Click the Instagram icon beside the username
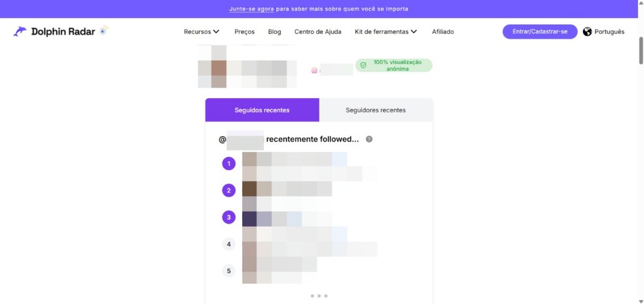This screenshot has width=644, height=304. pos(314,71)
